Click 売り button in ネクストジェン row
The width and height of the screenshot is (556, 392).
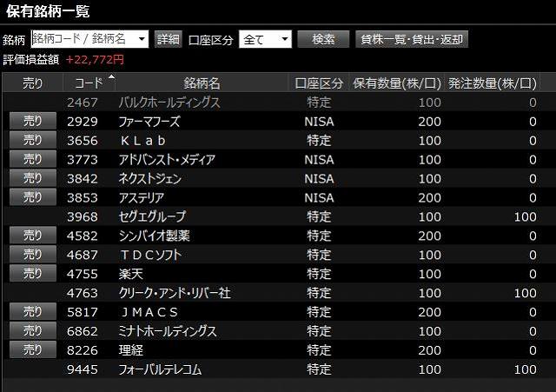(x=33, y=178)
